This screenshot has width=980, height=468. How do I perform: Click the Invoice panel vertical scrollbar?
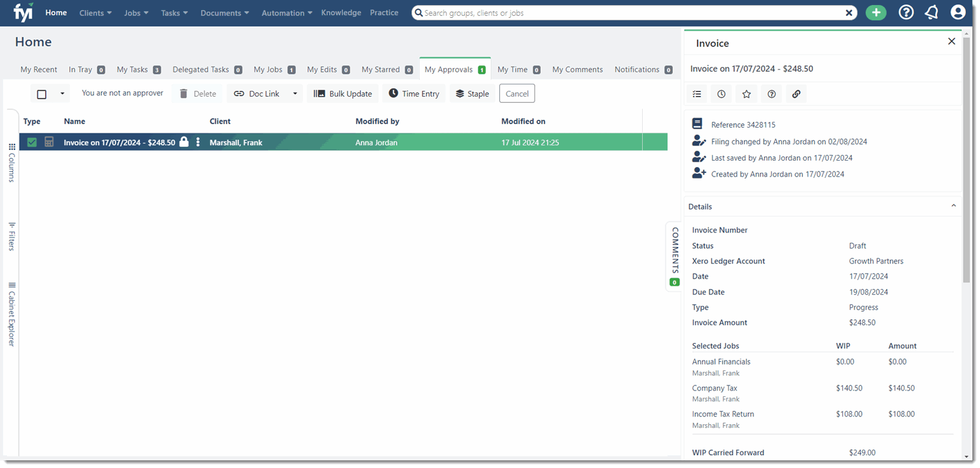coord(966,159)
